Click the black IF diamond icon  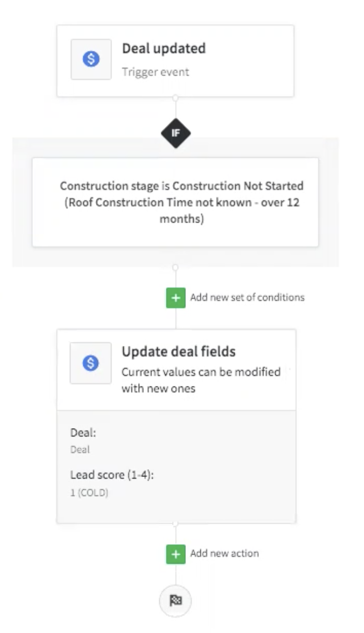tap(175, 133)
